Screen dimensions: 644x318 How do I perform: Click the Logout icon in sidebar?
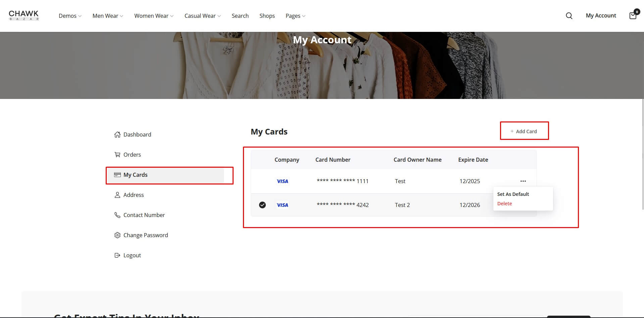pos(117,255)
